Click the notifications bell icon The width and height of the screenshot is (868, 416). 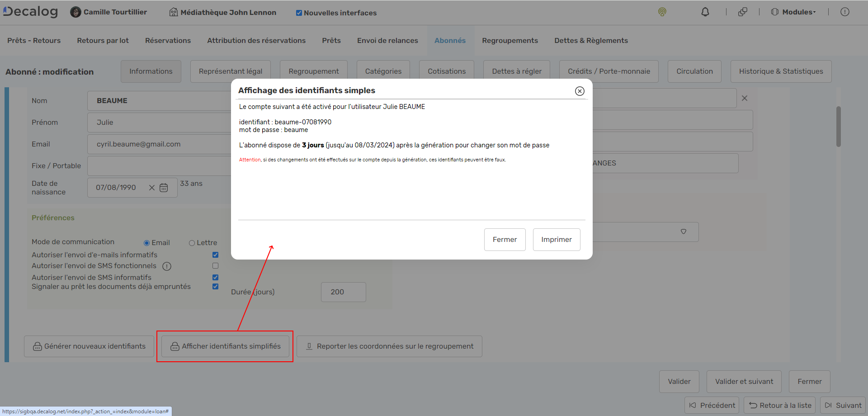[705, 12]
